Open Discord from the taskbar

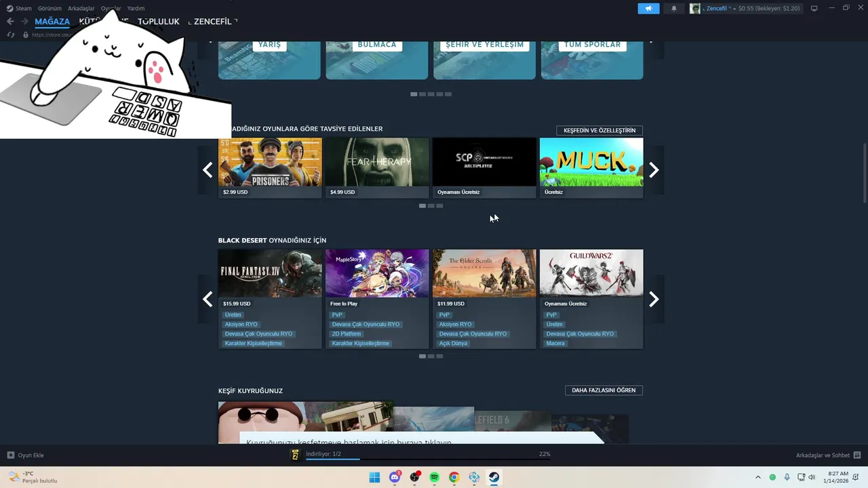(395, 477)
